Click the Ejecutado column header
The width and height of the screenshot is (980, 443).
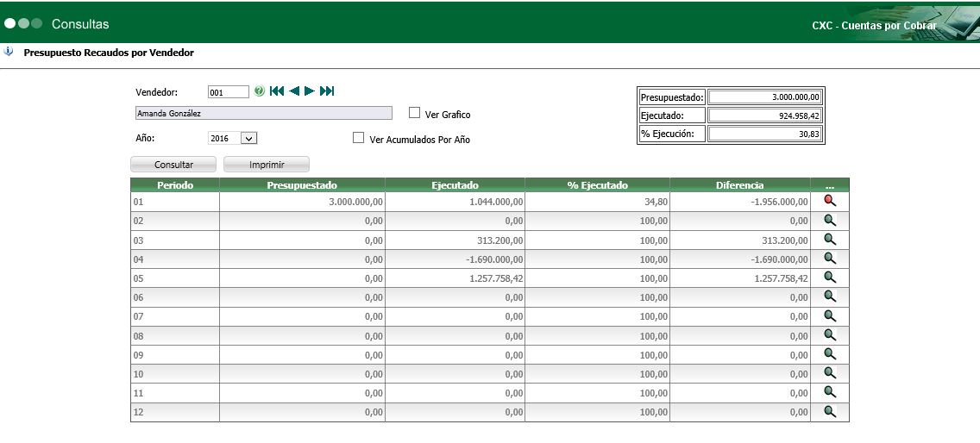coord(455,185)
